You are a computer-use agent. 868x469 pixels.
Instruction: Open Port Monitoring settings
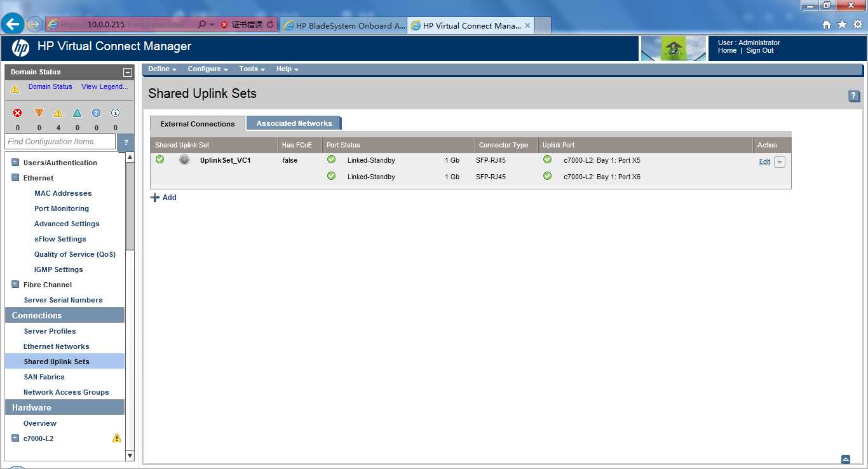click(x=62, y=208)
